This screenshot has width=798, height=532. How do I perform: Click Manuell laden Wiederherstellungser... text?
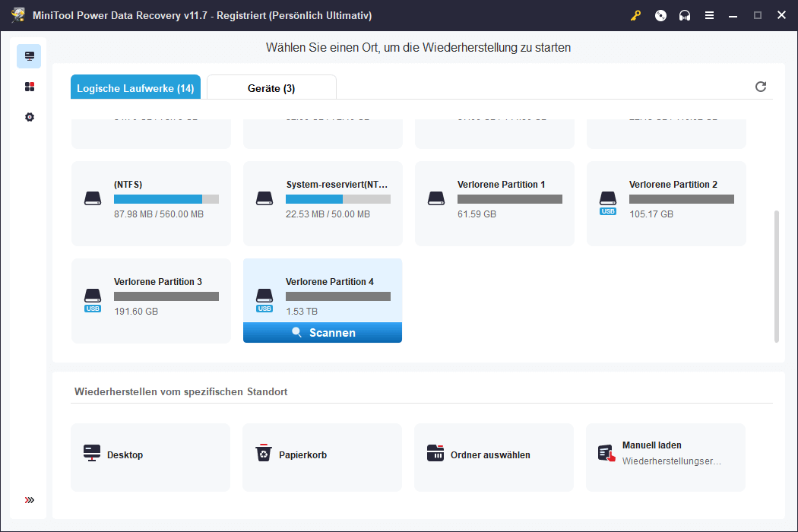coord(671,461)
